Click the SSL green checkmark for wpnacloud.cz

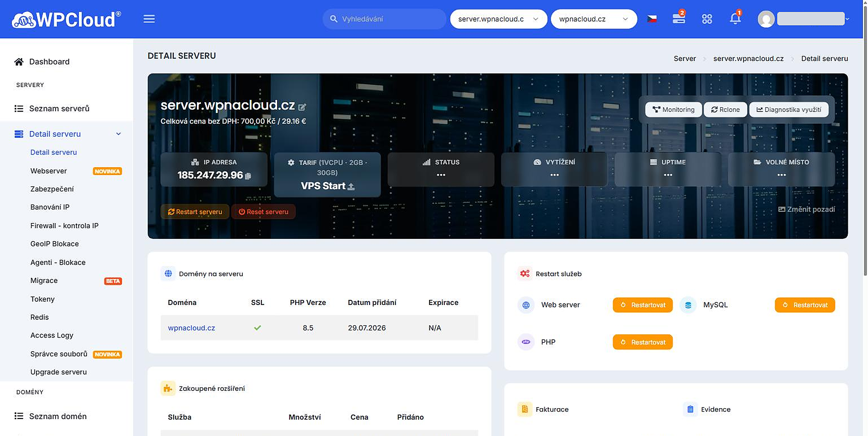tap(258, 328)
